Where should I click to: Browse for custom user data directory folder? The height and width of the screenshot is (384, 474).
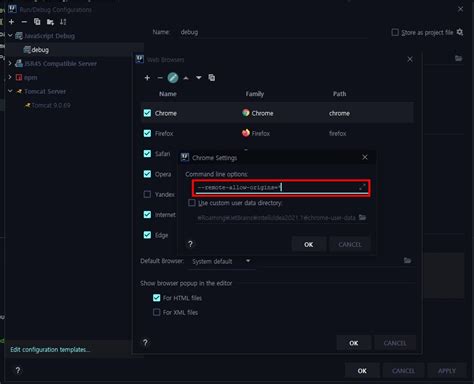[x=362, y=217]
